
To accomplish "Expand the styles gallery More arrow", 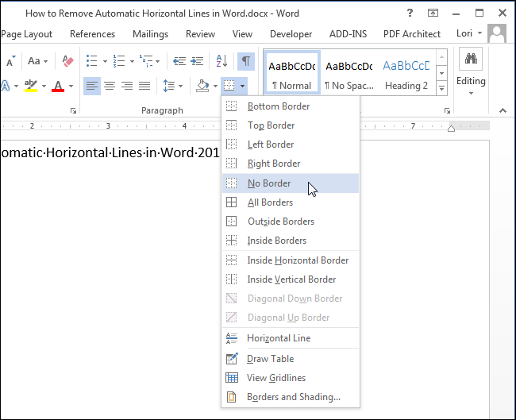I will pos(441,88).
